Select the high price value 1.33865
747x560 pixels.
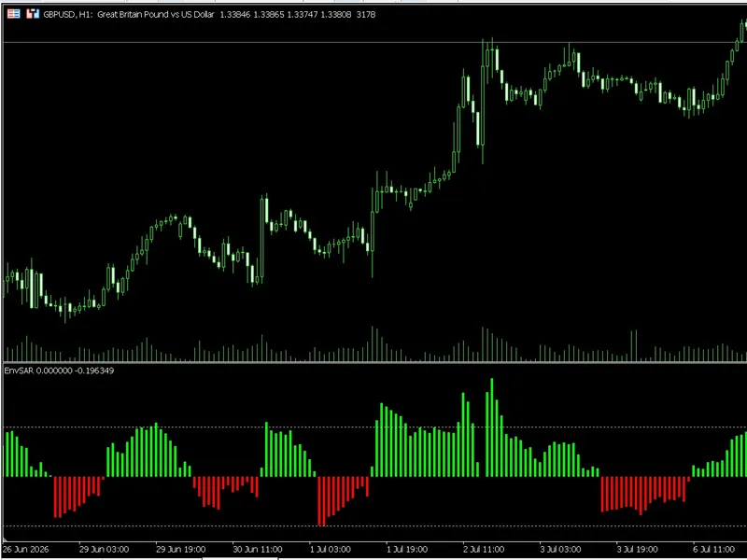click(x=269, y=15)
